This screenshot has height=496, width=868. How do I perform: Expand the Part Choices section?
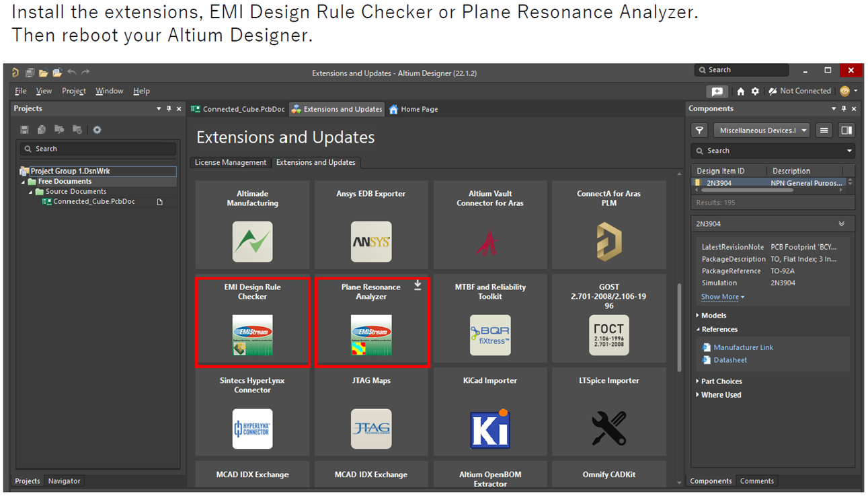coord(698,382)
